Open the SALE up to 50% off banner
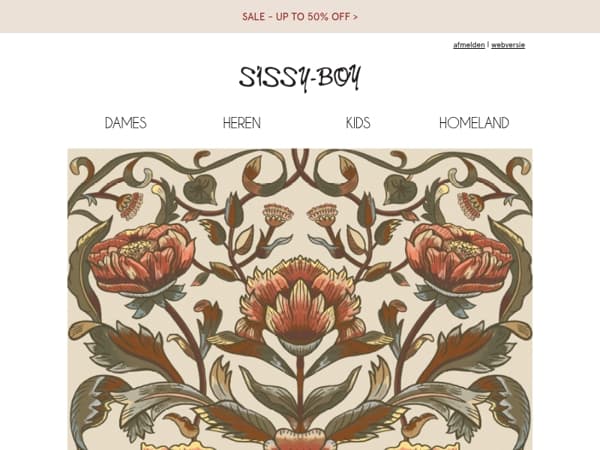Viewport: 600px width, 450px height. coord(300,17)
